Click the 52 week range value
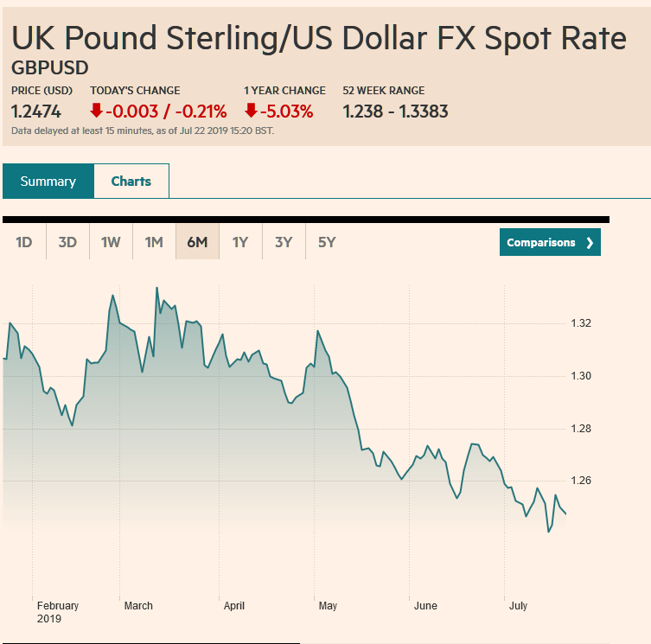The height and width of the screenshot is (644, 651). pos(395,111)
